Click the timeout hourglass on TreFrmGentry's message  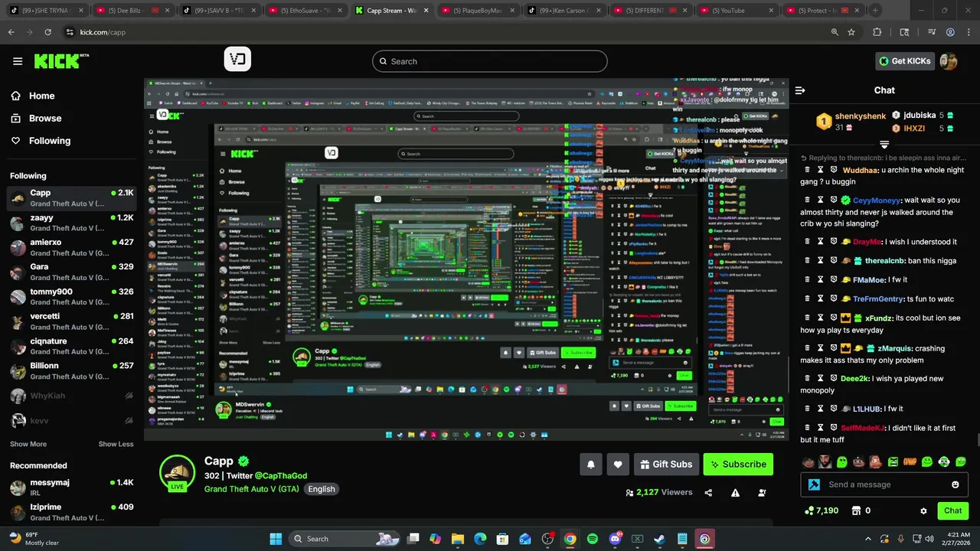pos(820,298)
